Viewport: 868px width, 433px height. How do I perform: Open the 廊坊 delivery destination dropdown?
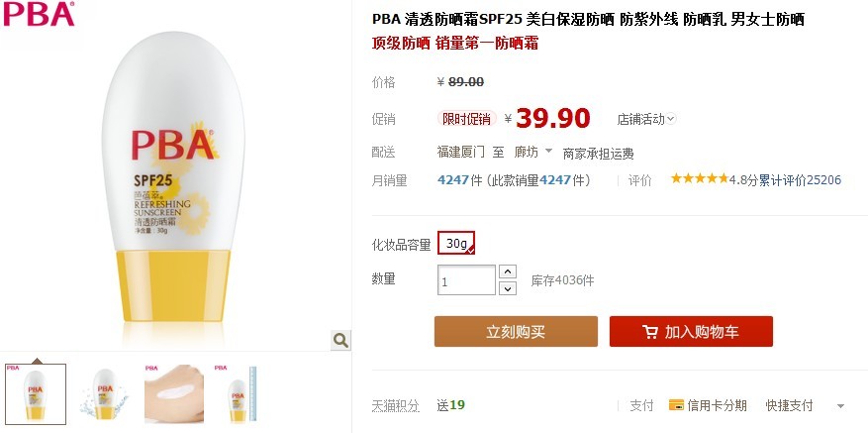533,152
